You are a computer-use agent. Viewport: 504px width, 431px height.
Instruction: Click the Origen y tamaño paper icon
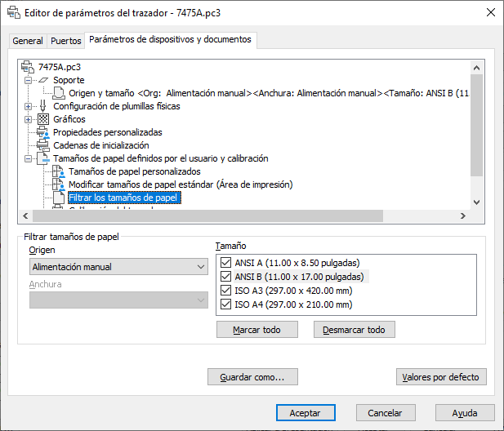[59, 93]
